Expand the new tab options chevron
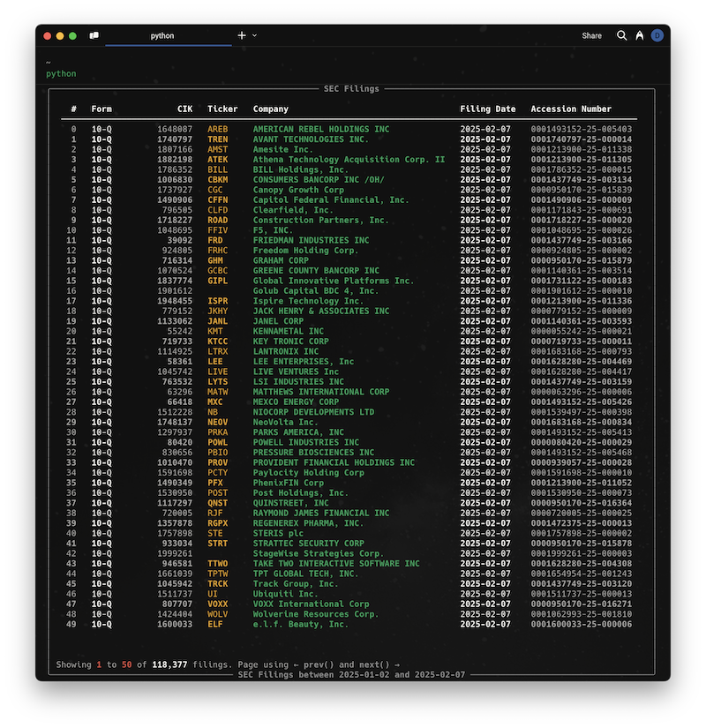This screenshot has width=706, height=728. [x=254, y=35]
